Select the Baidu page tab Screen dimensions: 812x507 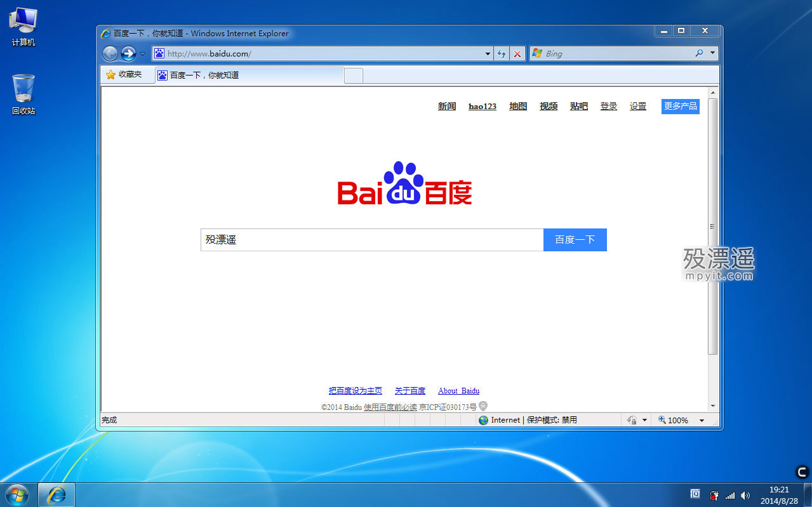tap(249, 76)
